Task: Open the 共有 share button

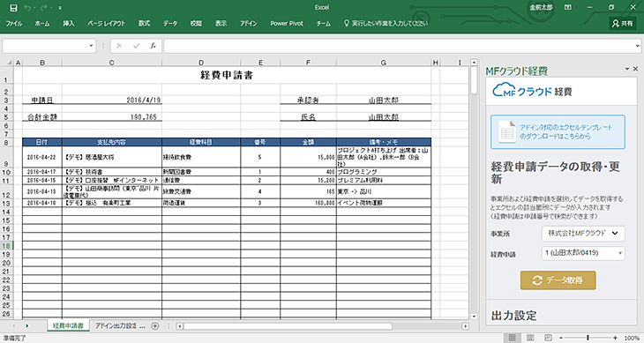Action: coord(622,24)
